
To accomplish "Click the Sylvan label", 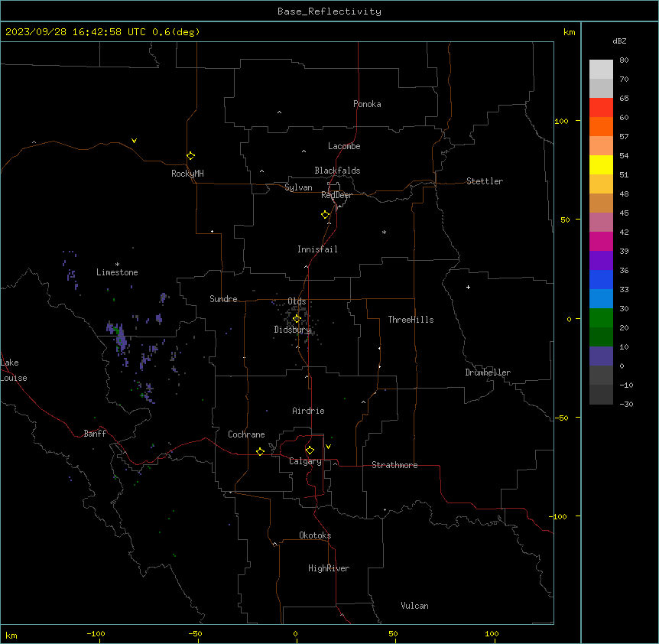I will click(x=298, y=187).
